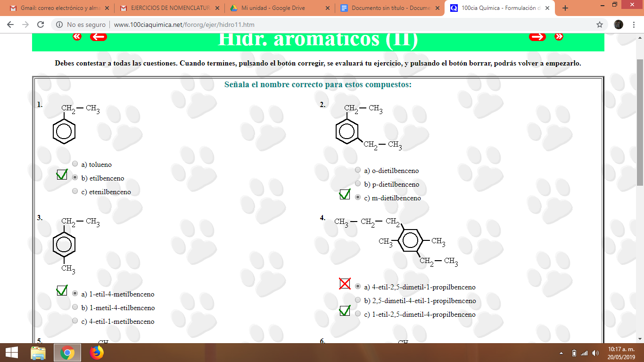View site info 'No es seguro' icon
The width and height of the screenshot is (644, 362).
[59, 25]
